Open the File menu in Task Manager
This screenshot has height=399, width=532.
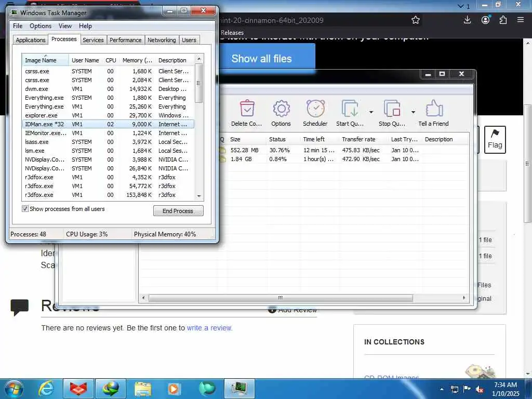[18, 26]
